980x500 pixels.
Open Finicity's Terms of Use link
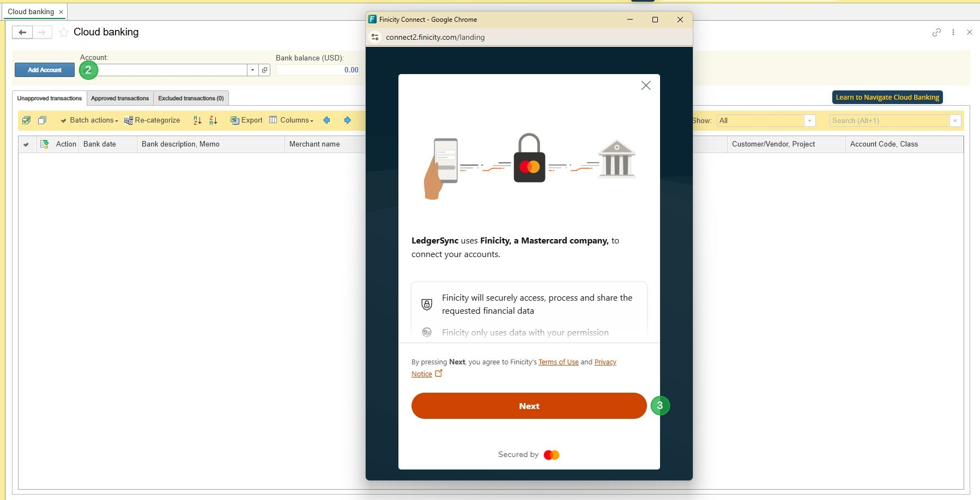[558, 362]
